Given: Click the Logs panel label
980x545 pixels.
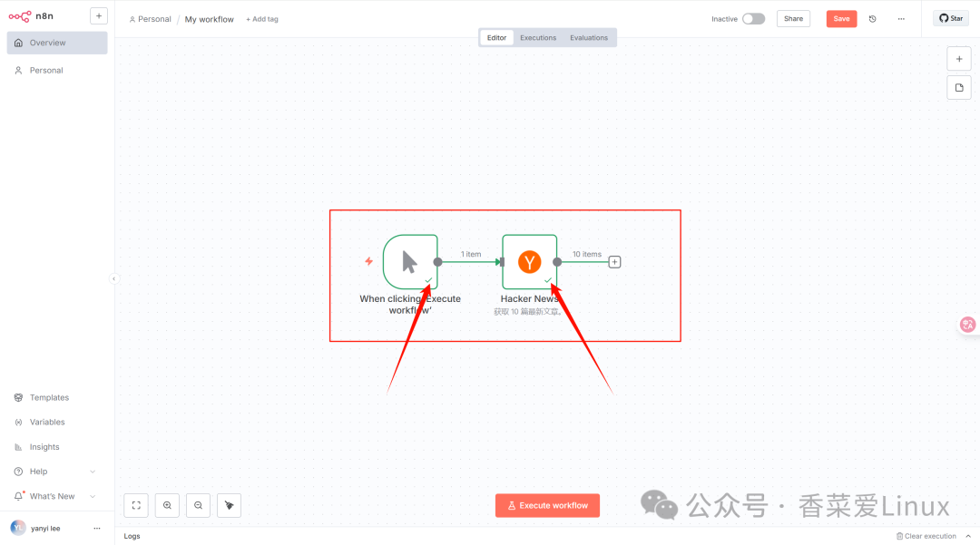Looking at the screenshot, I should point(132,536).
